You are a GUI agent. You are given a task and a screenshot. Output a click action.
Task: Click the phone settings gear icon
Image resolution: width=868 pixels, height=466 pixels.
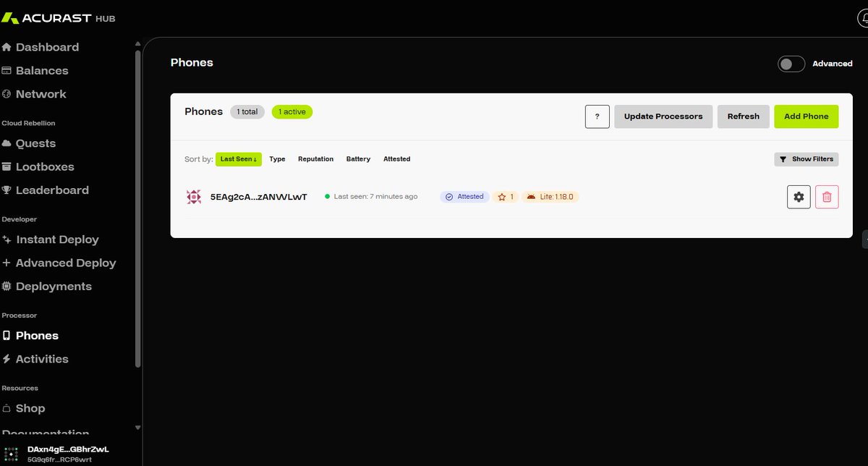[x=799, y=196]
